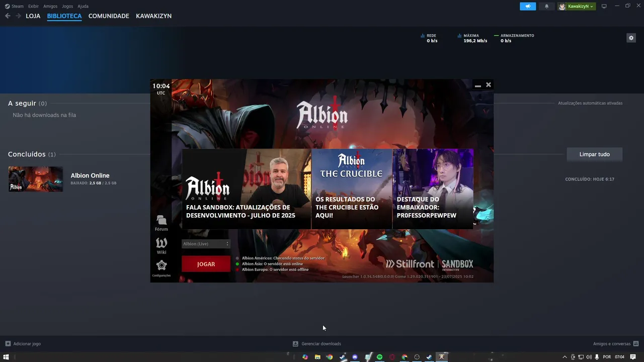
Task: Switch to Big Picture mode icon
Action: 604,6
